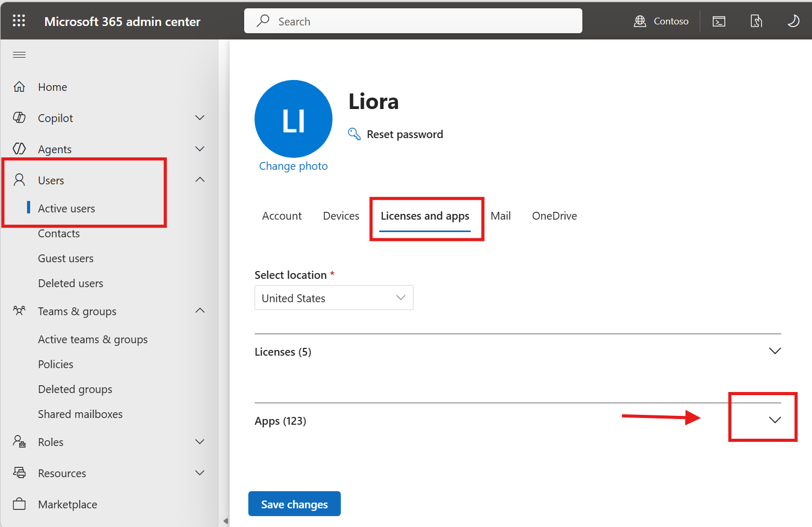812x527 pixels.
Task: Collapse the Users menu chevron
Action: click(x=200, y=180)
